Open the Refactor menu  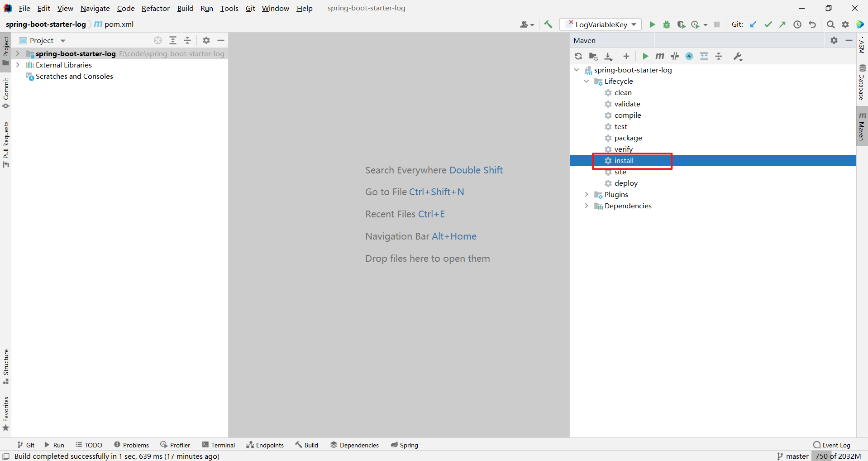point(155,8)
